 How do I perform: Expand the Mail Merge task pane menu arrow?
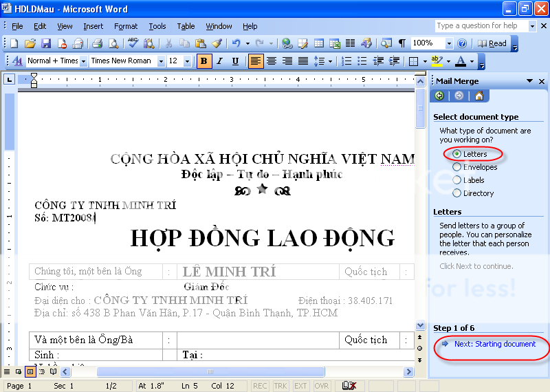pos(529,81)
